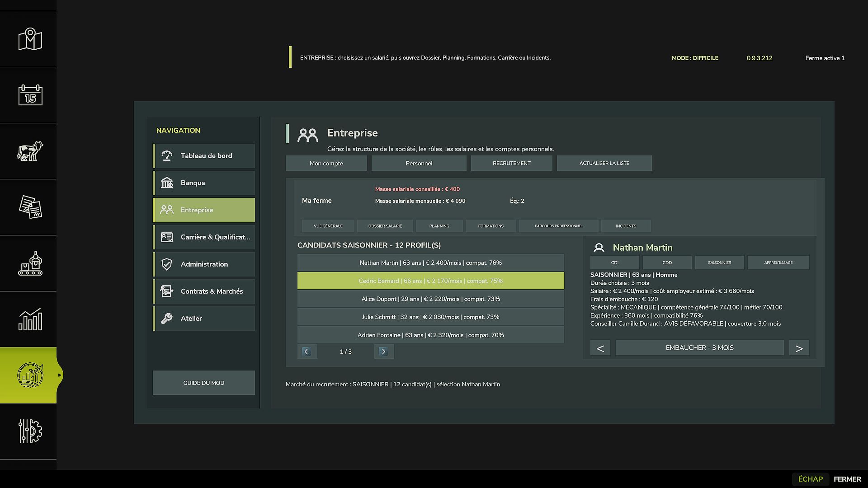
Task: Click the Banque building icon
Action: coord(167,183)
